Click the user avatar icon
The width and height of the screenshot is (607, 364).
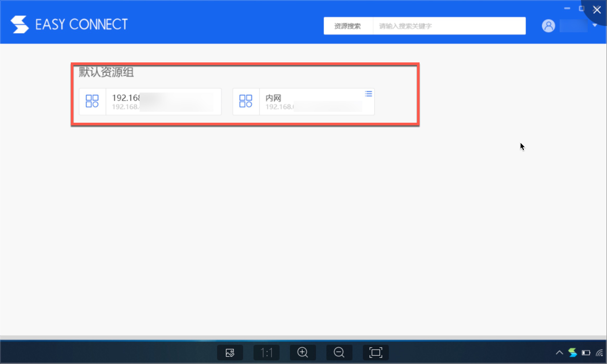click(x=548, y=26)
